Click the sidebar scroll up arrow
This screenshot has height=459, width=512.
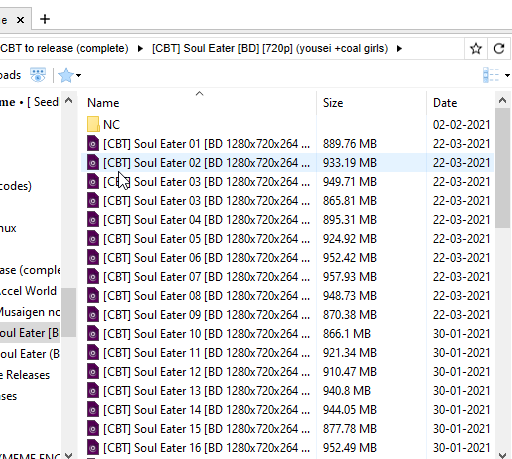point(69,100)
